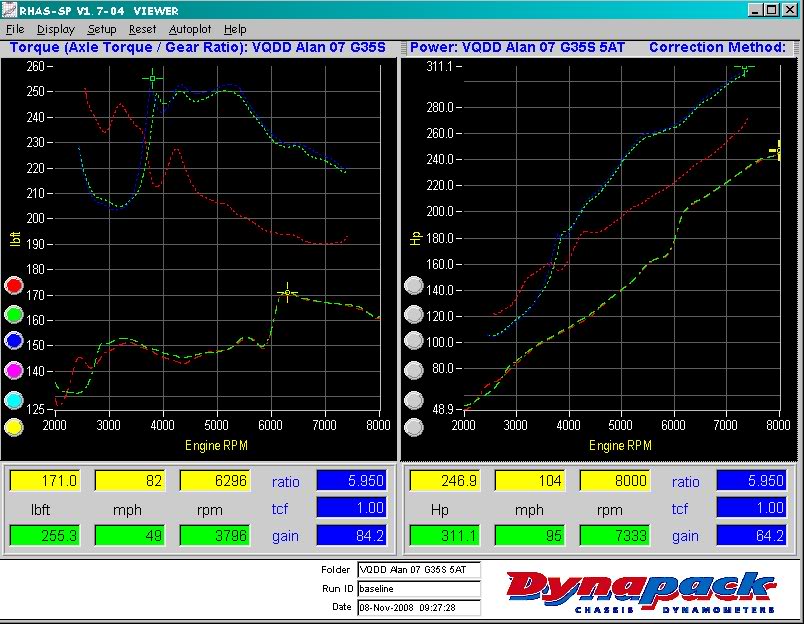Select the yellow 246.9 Hp value field
The image size is (804, 624).
tap(445, 480)
